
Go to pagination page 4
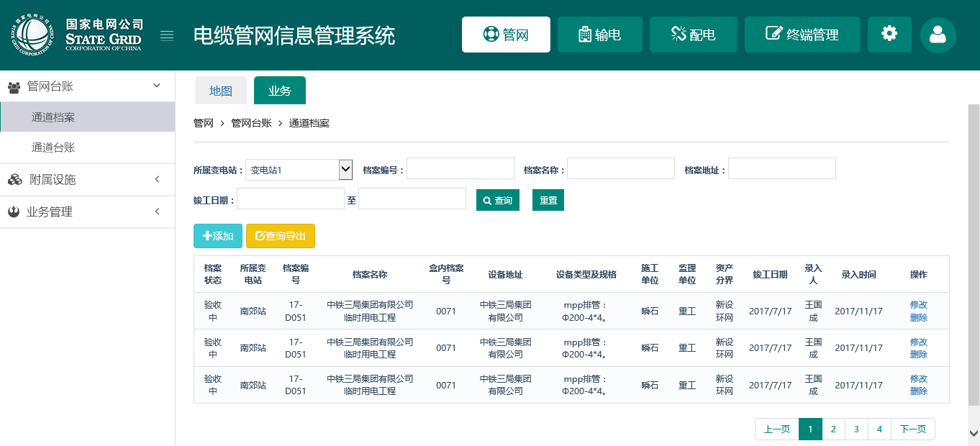pyautogui.click(x=879, y=429)
